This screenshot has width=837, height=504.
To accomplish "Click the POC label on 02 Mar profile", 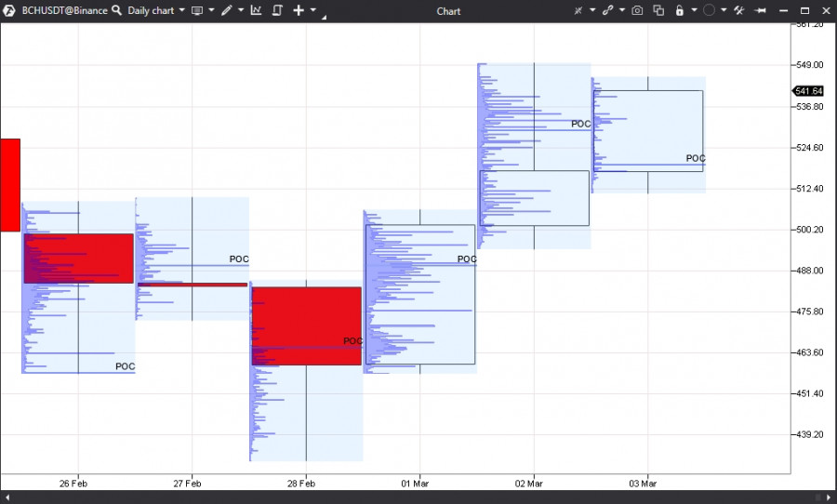I will [x=580, y=124].
